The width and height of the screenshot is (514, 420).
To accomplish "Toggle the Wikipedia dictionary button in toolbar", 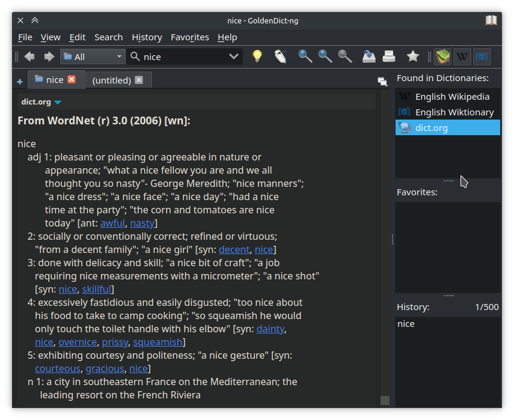I will [462, 56].
